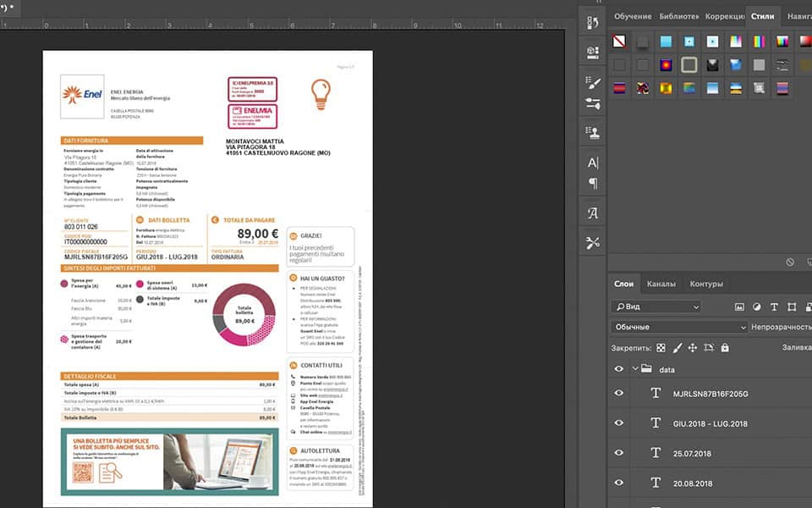Switch to the Каналы tab
This screenshot has width=812, height=508.
[x=661, y=284]
